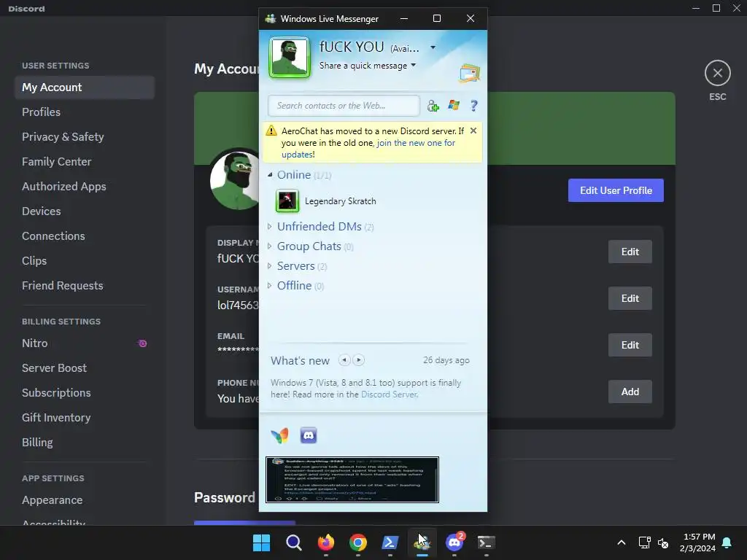Click the taskbar clock showing 1:57 PM
Image resolution: width=747 pixels, height=560 pixels.
coord(698,542)
